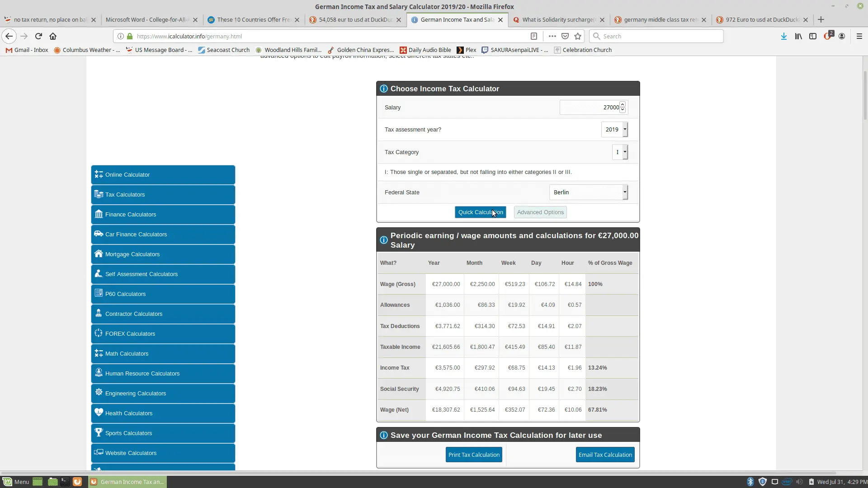Open the Plex bookmark
The height and width of the screenshot is (488, 868).
pyautogui.click(x=466, y=50)
